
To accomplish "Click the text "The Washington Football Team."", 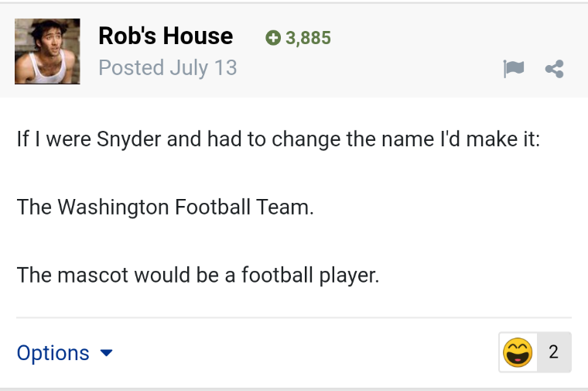I will 165,208.
